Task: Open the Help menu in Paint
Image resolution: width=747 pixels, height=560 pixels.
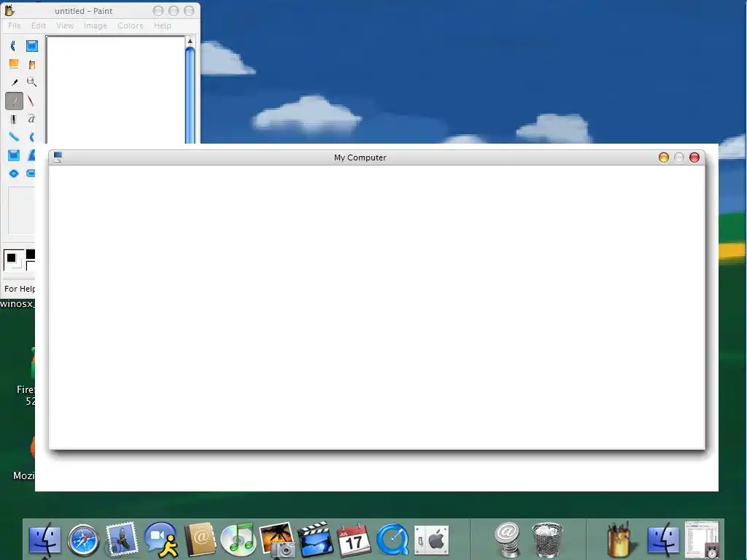Action: 163,26
